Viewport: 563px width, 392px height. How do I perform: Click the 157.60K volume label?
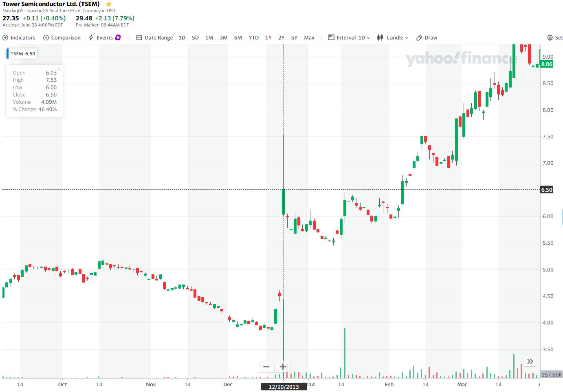(552, 374)
